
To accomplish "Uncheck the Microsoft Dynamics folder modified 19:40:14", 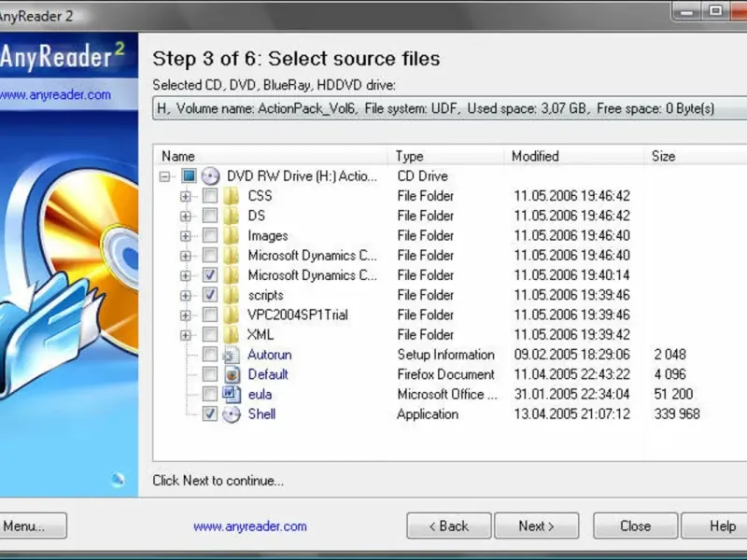I will click(209, 275).
